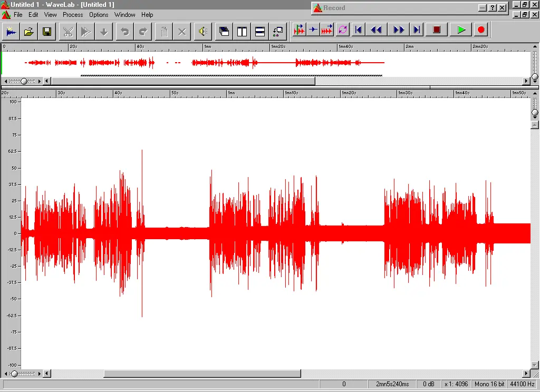Click the window layout switch icon

pos(278,32)
